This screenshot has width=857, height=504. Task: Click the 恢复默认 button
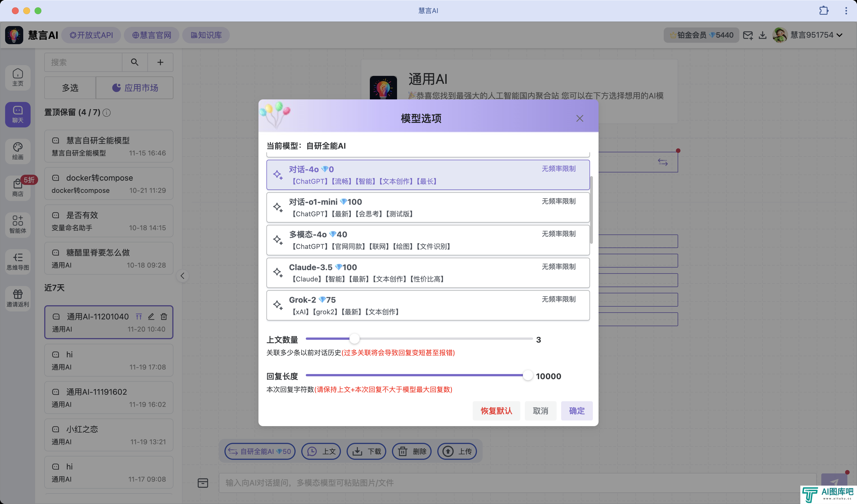[x=496, y=411]
